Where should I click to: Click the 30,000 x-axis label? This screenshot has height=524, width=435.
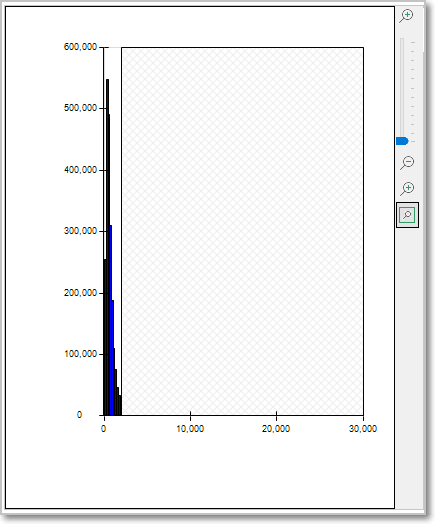pos(363,428)
